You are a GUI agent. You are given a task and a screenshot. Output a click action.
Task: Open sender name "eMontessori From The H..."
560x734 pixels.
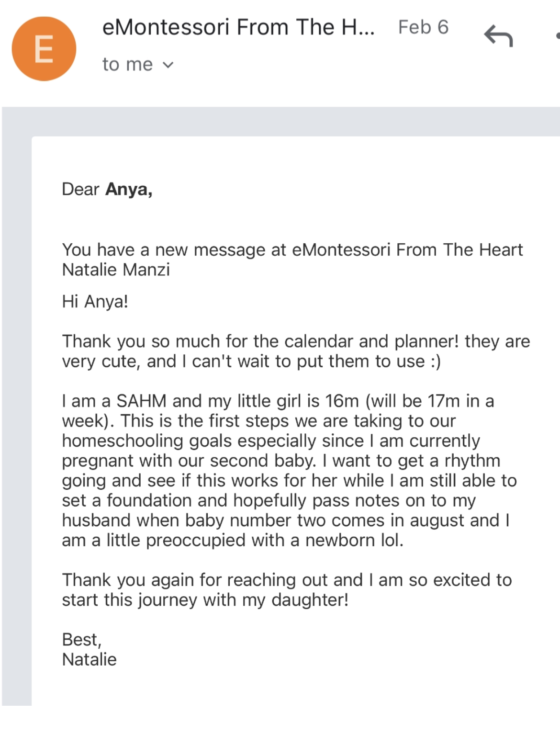pyautogui.click(x=238, y=27)
